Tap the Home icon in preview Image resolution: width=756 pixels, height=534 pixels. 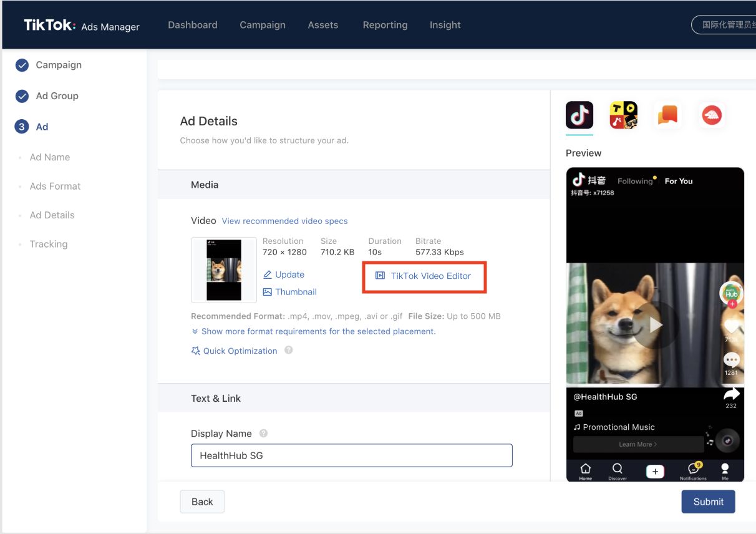(x=585, y=471)
